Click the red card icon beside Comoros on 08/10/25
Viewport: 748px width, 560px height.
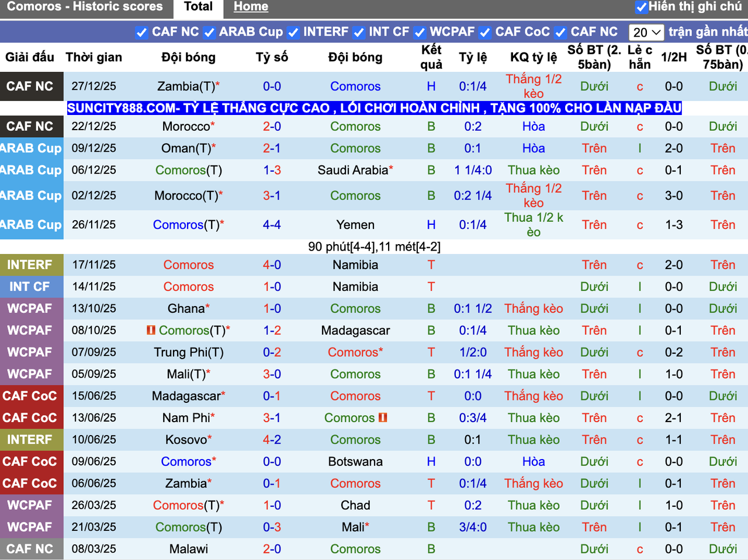click(x=151, y=331)
